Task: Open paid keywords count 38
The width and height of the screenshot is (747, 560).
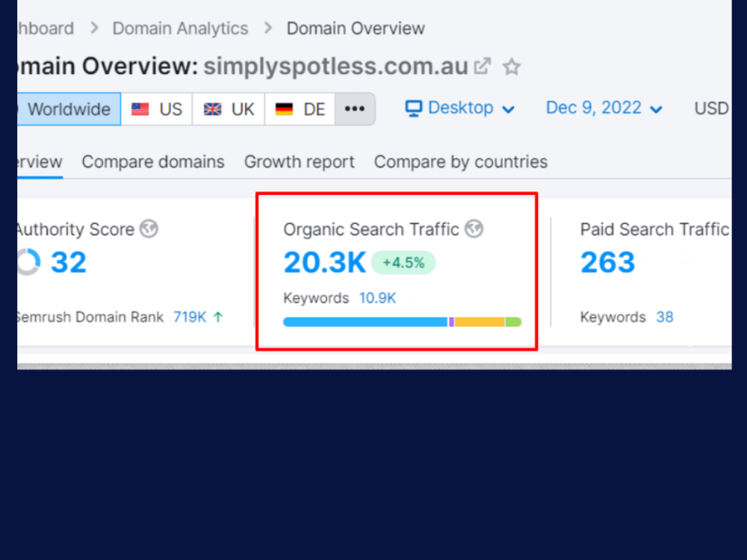Action: (665, 317)
